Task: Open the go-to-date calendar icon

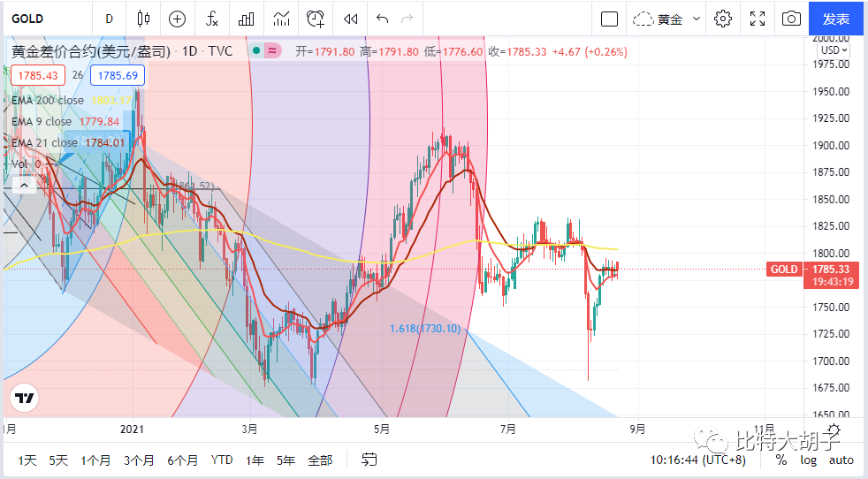Action: (x=369, y=460)
